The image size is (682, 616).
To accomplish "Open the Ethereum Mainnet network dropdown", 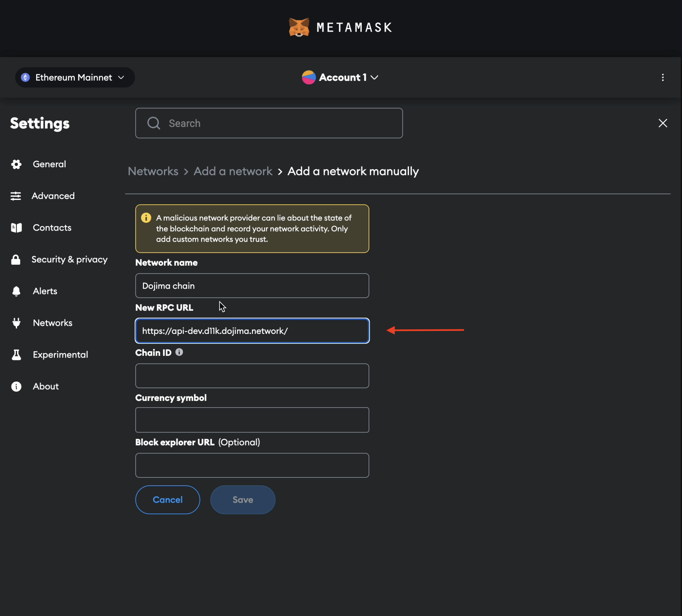I will pos(75,77).
